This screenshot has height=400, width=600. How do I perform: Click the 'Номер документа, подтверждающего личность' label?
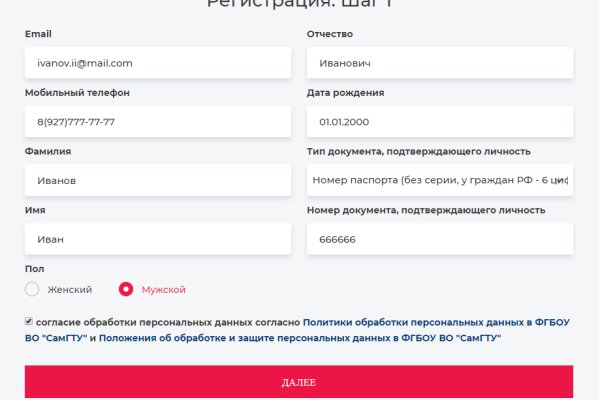(x=425, y=210)
